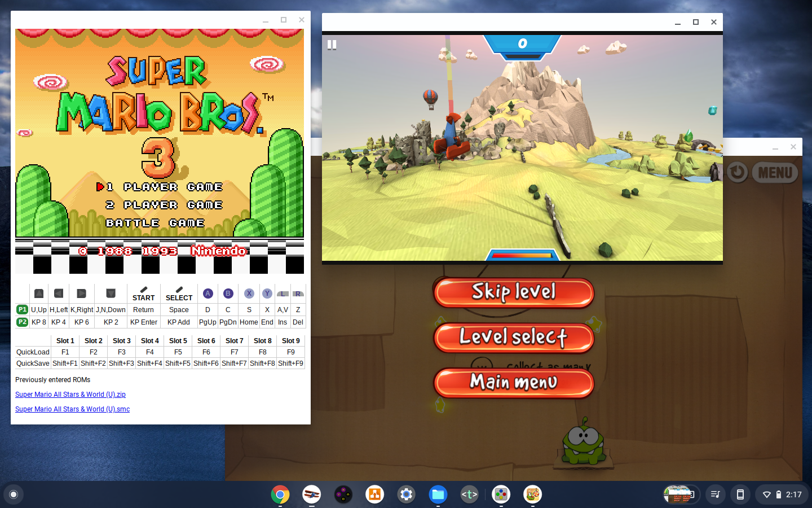This screenshot has width=812, height=508.
Task: Click the Return cell in P1 row
Action: [143, 310]
